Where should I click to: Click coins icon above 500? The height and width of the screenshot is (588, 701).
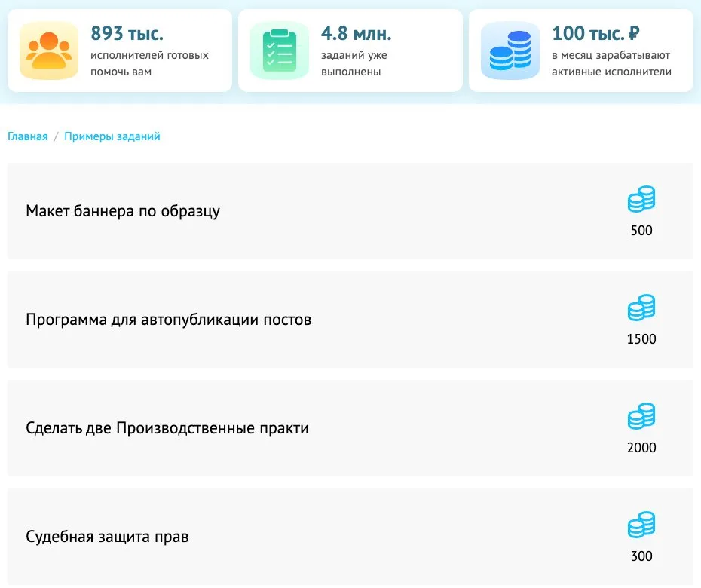tap(641, 199)
